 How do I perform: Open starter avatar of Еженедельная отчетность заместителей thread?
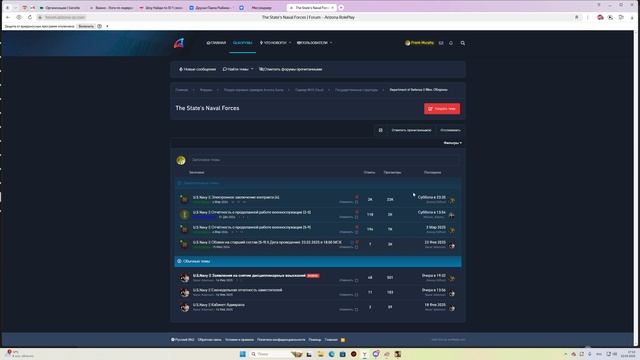(184, 292)
